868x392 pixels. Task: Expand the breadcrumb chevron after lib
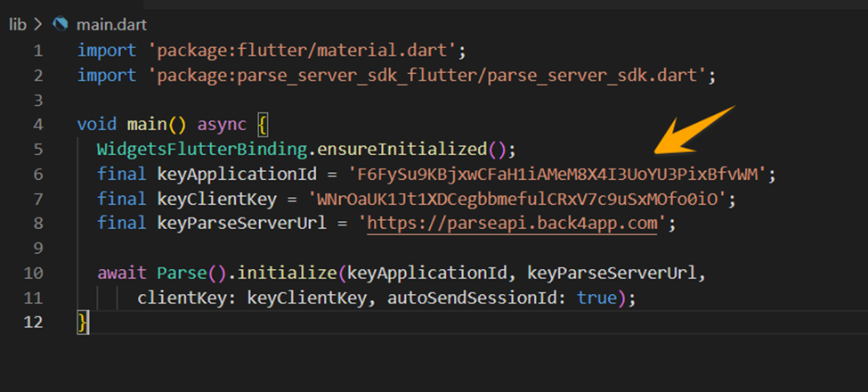click(37, 24)
